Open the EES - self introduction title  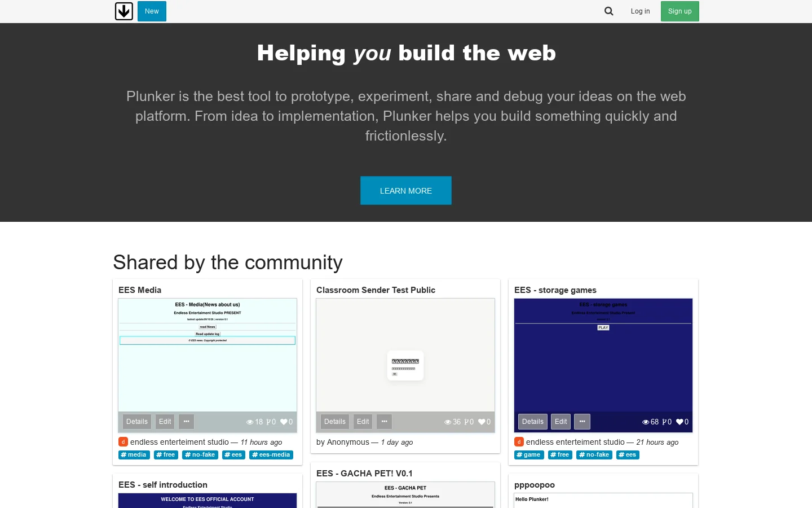(163, 485)
